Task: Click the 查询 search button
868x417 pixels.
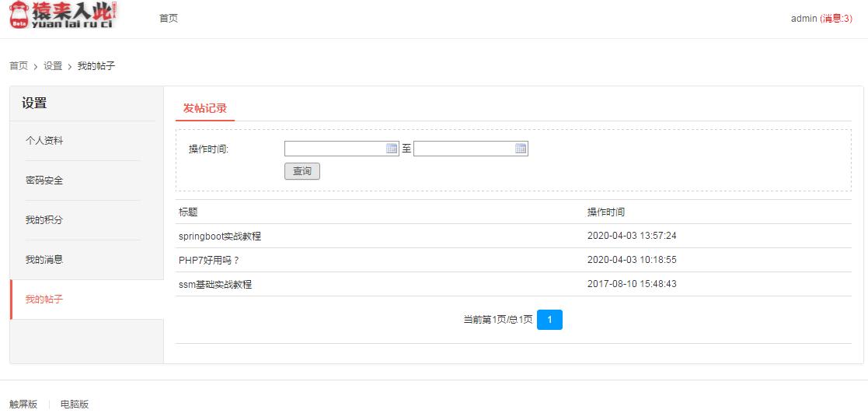Action: point(302,171)
